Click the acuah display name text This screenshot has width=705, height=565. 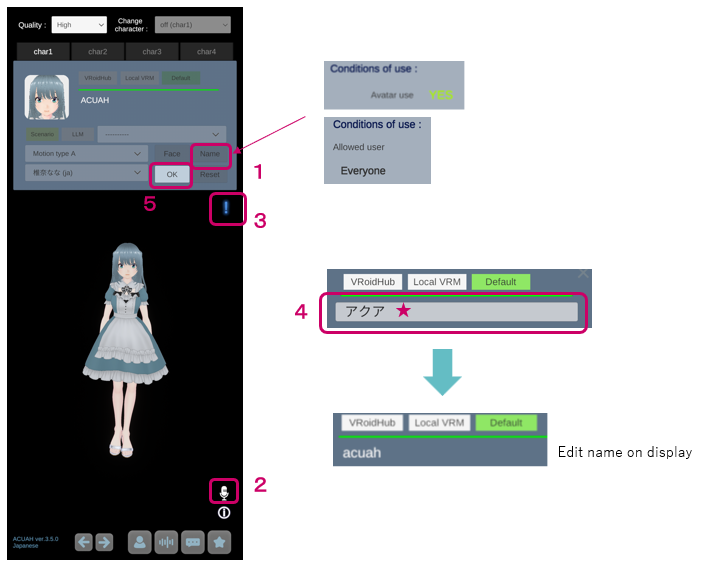click(362, 453)
